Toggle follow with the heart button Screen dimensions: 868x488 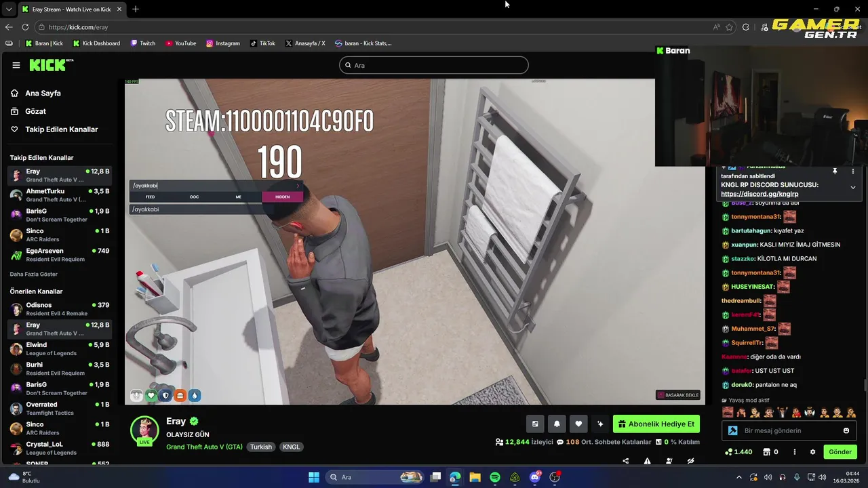point(578,424)
